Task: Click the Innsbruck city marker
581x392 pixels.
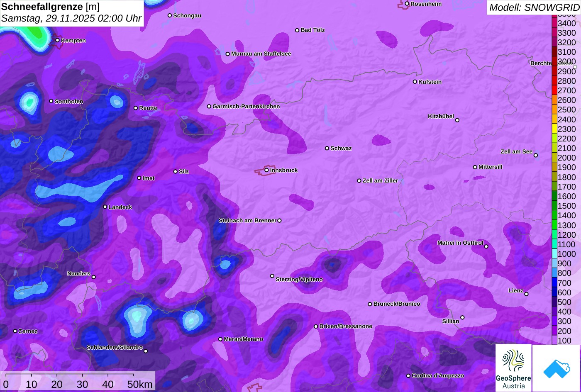Action: tap(266, 170)
